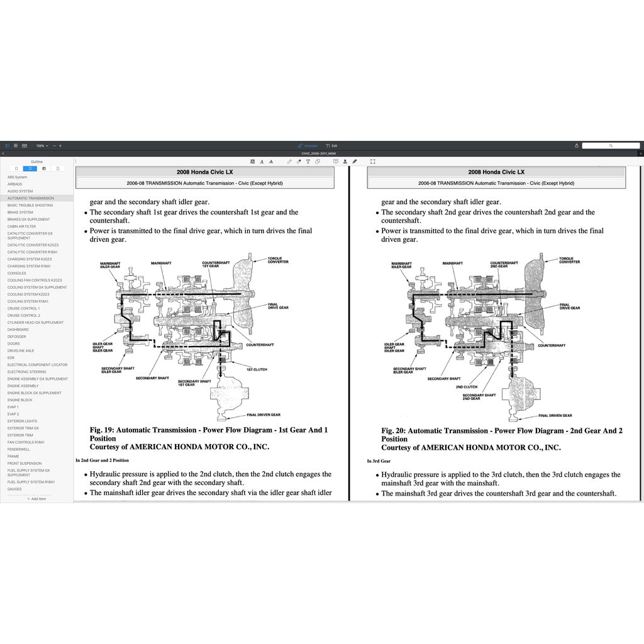Image resolution: width=644 pixels, height=644 pixels.
Task: Open AUTOMATIC TRANSMISSION in the outline
Action: pyautogui.click(x=31, y=198)
